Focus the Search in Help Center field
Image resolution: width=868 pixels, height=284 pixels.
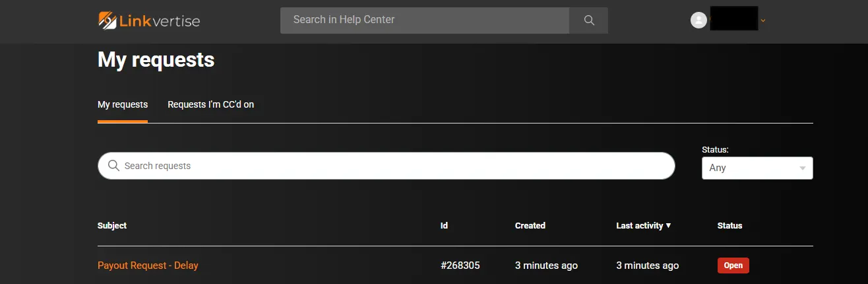(x=424, y=20)
